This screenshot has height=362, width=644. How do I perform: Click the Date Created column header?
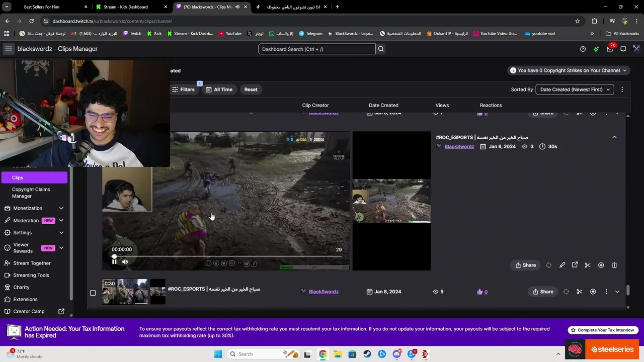(x=383, y=105)
